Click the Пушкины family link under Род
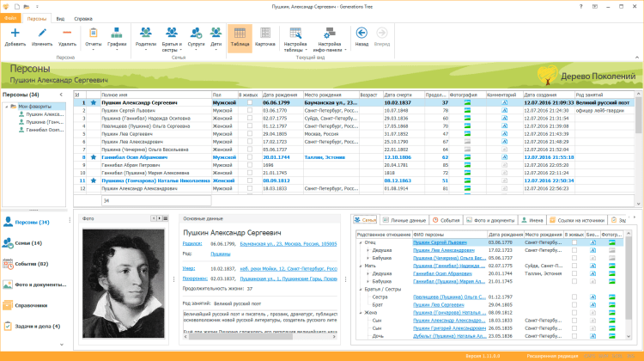The width and height of the screenshot is (644, 361). coord(222,254)
